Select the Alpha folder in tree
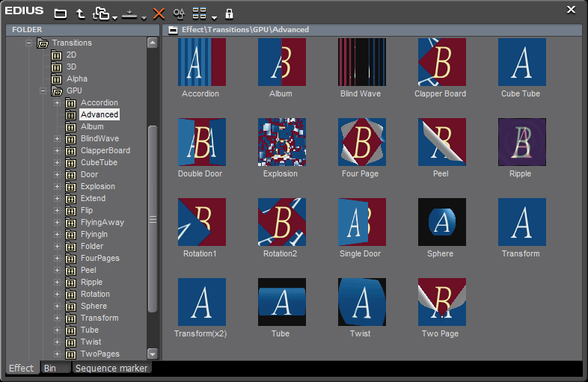 point(76,79)
